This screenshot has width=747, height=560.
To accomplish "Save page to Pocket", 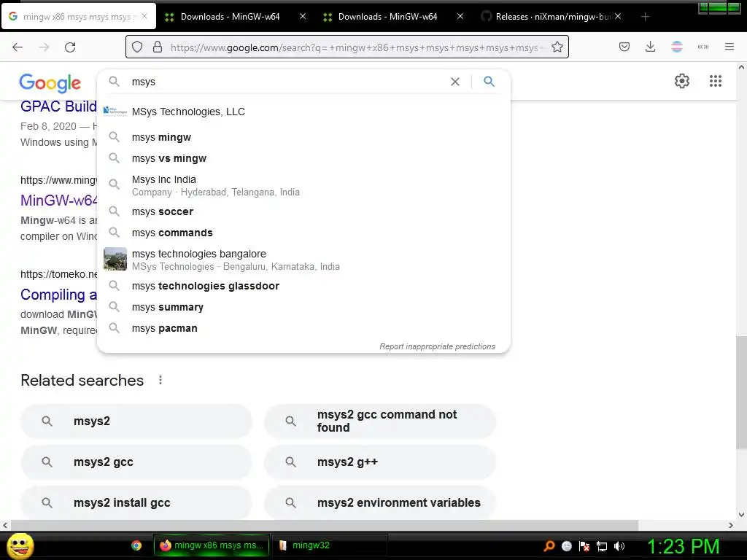I will (624, 47).
